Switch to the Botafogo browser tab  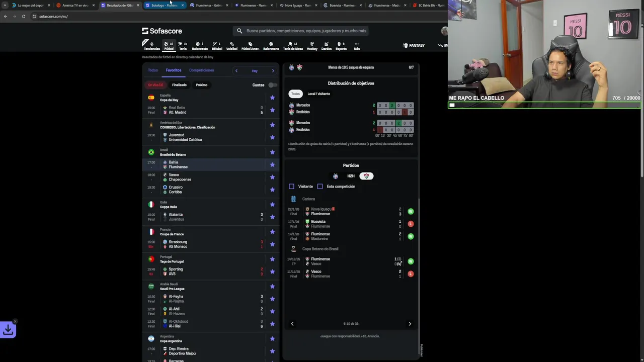pyautogui.click(x=165, y=5)
